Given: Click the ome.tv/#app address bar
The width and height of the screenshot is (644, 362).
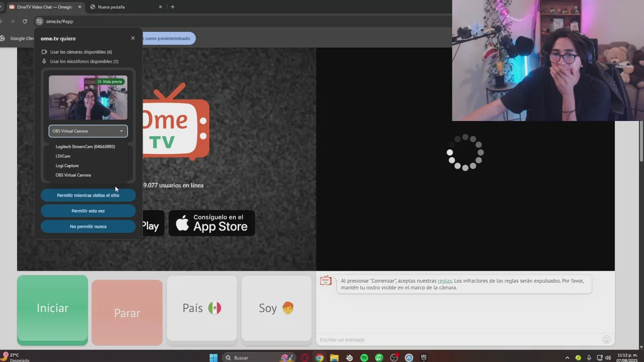Looking at the screenshot, I should (x=242, y=21).
